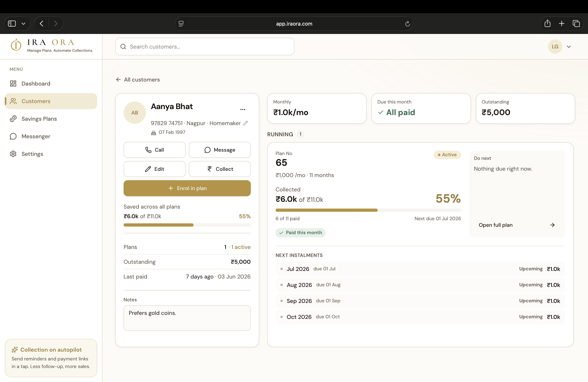Viewport: 588px width, 382px height.
Task: Call the customer with the Call button
Action: point(154,150)
